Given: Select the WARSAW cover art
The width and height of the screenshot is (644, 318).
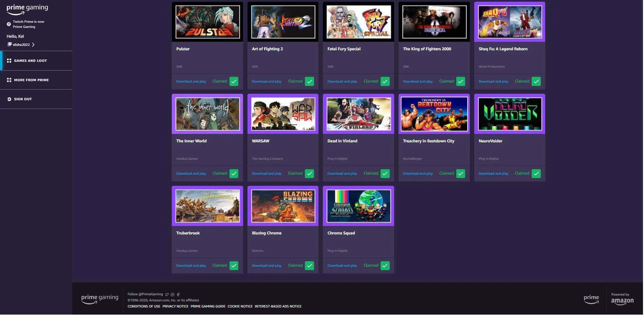Looking at the screenshot, I should coord(283,114).
